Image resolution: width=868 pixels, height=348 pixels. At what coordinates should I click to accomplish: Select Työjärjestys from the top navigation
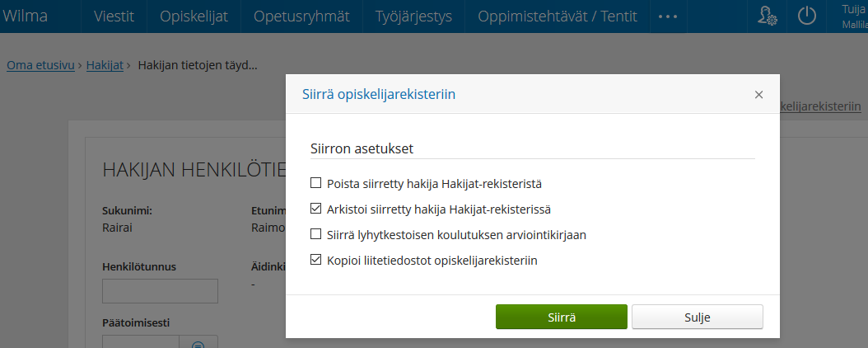click(413, 16)
